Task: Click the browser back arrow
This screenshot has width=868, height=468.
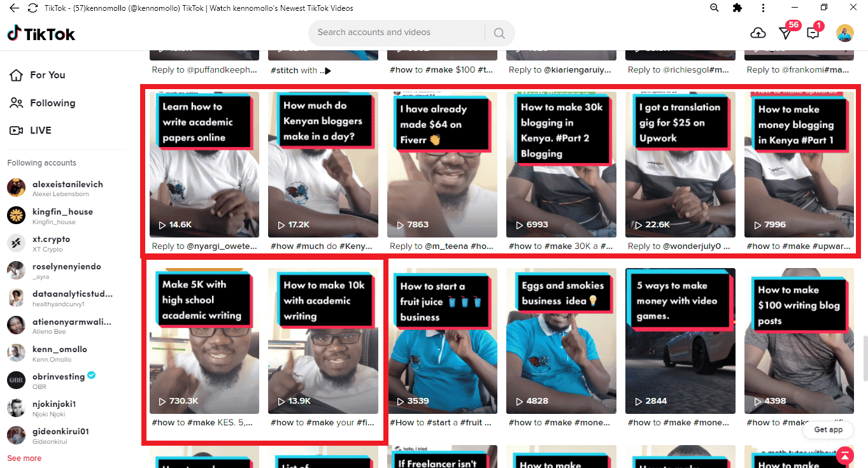Action: click(15, 8)
